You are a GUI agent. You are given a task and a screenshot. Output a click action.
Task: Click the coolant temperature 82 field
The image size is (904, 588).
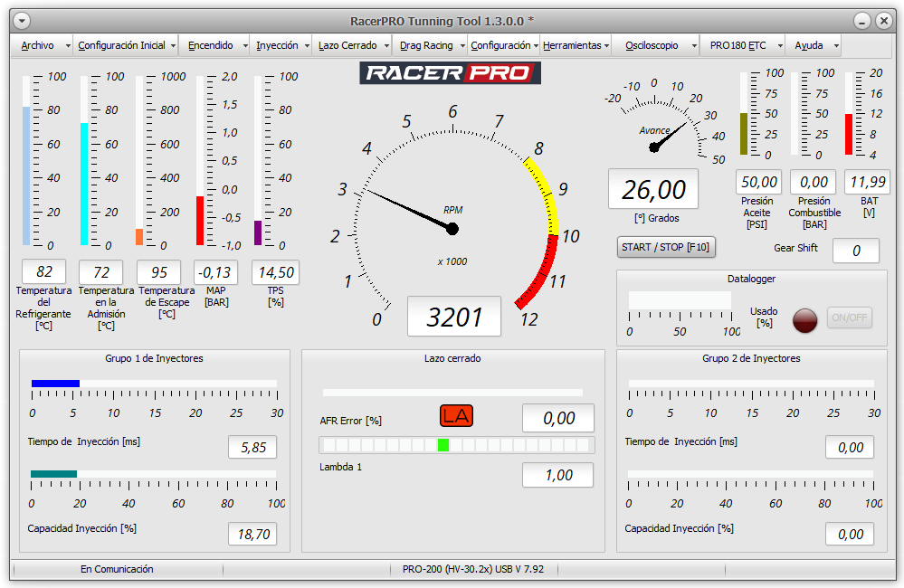[43, 271]
